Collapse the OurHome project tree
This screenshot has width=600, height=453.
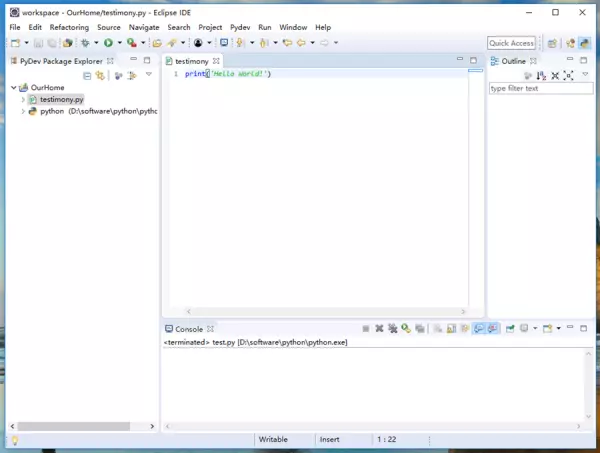coord(13,88)
